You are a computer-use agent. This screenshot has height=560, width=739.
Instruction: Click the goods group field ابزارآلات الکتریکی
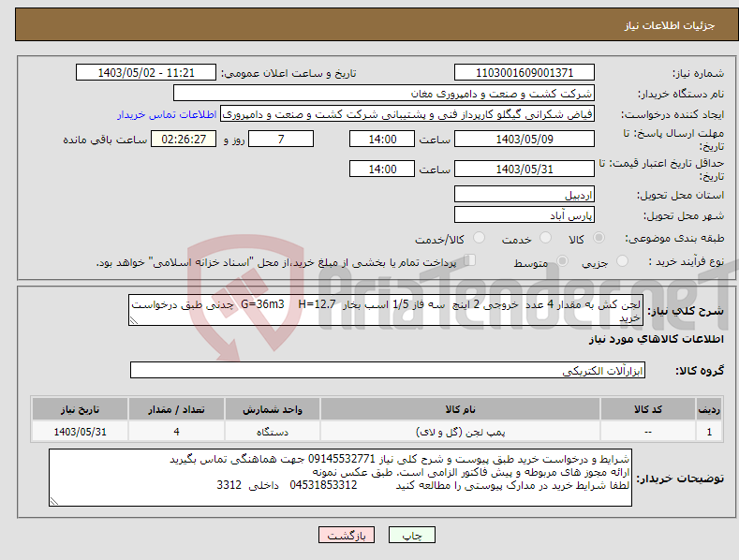click(388, 370)
